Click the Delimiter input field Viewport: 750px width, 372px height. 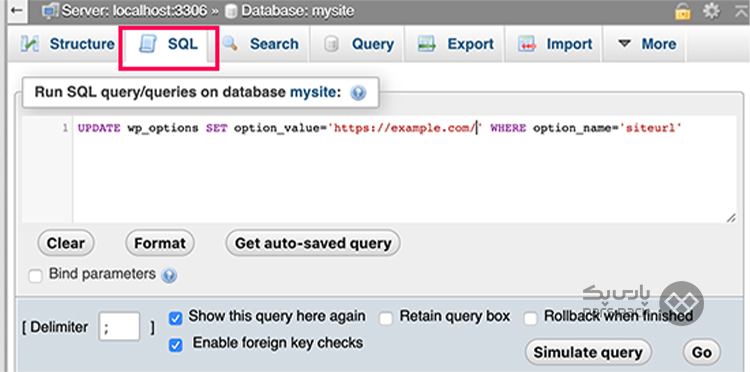coord(119,327)
